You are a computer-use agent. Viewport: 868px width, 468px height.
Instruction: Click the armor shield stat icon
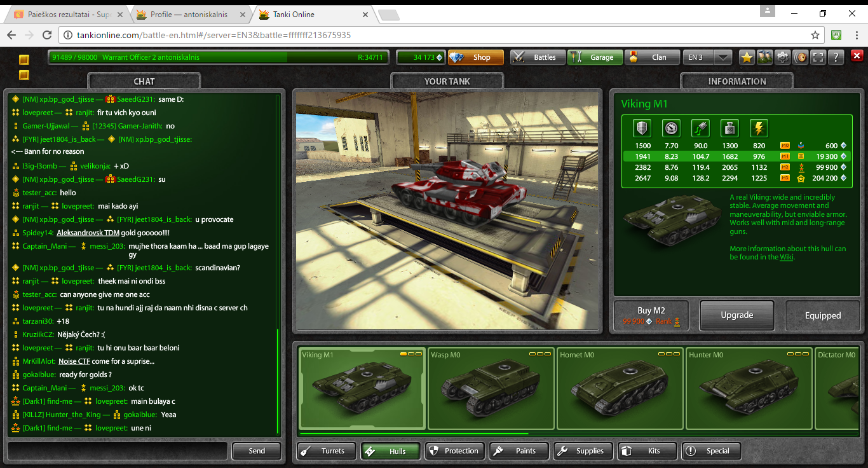(642, 128)
